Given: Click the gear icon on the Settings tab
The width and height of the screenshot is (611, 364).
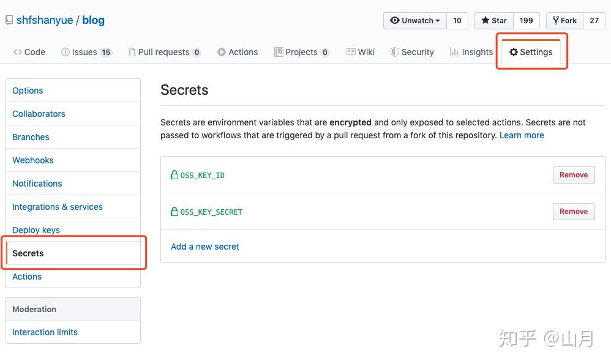Looking at the screenshot, I should tap(514, 52).
